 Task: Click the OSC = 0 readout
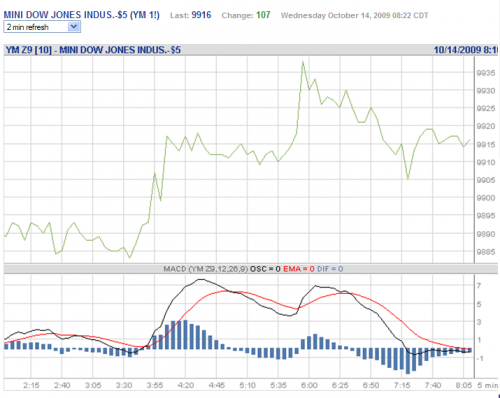[x=265, y=269]
